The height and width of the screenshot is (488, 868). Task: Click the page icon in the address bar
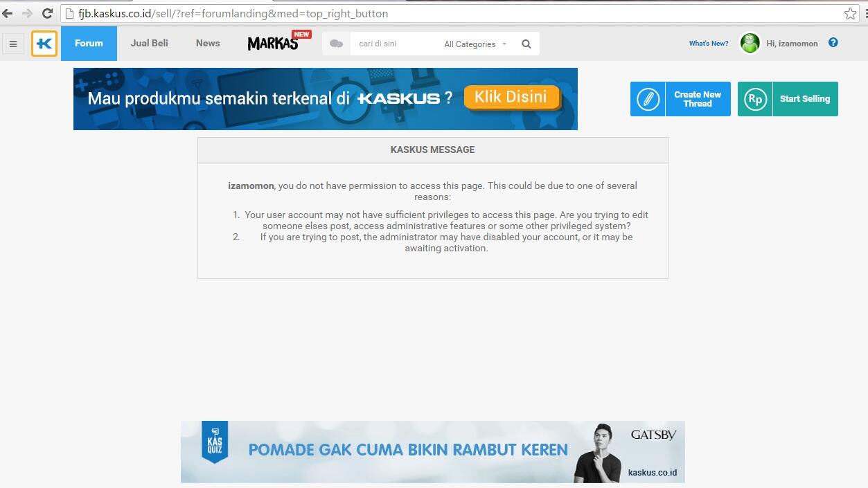point(69,13)
